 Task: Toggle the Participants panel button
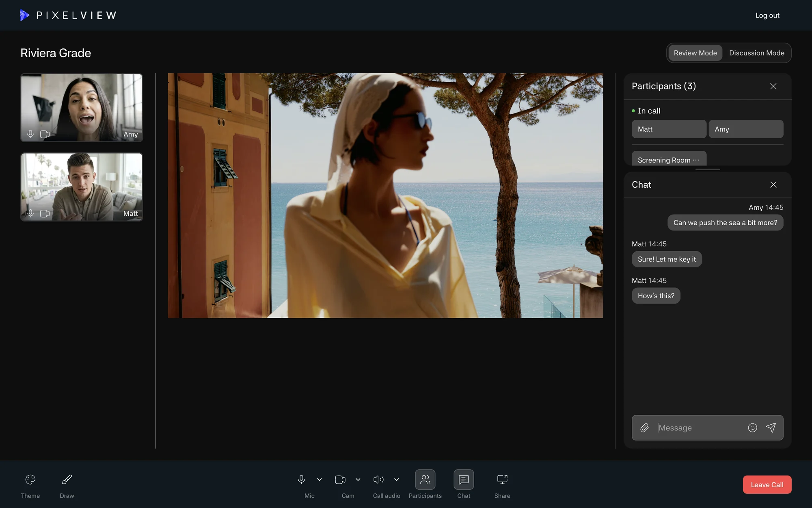click(425, 480)
